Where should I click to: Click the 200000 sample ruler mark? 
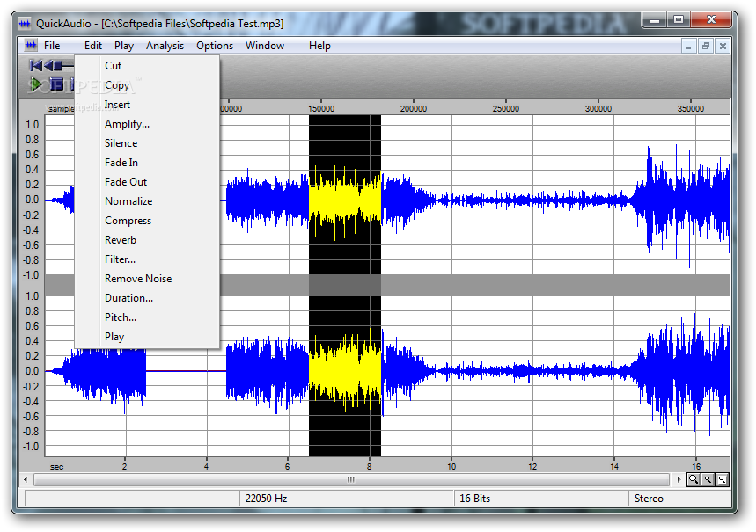pos(414,109)
